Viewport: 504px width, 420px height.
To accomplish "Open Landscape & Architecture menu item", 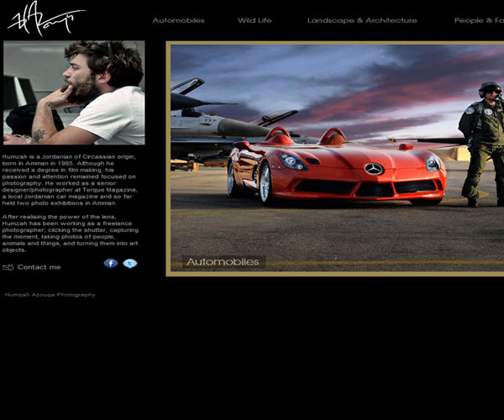I will pyautogui.click(x=362, y=20).
